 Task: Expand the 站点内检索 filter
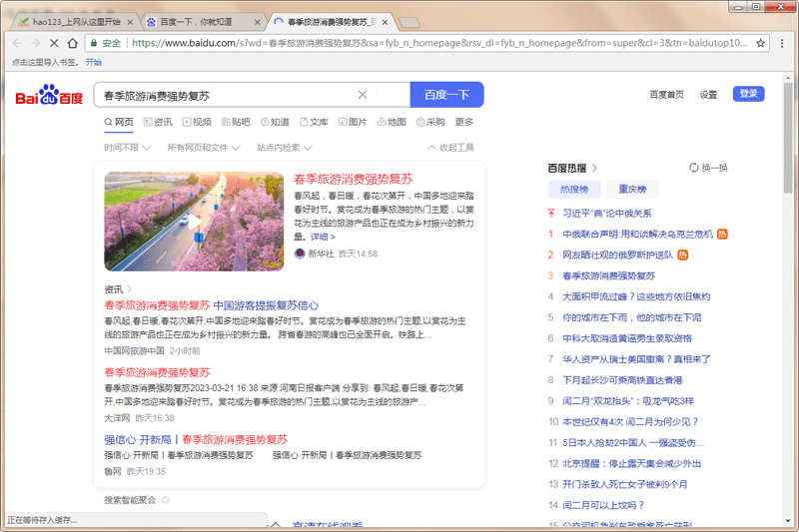pyautogui.click(x=283, y=147)
